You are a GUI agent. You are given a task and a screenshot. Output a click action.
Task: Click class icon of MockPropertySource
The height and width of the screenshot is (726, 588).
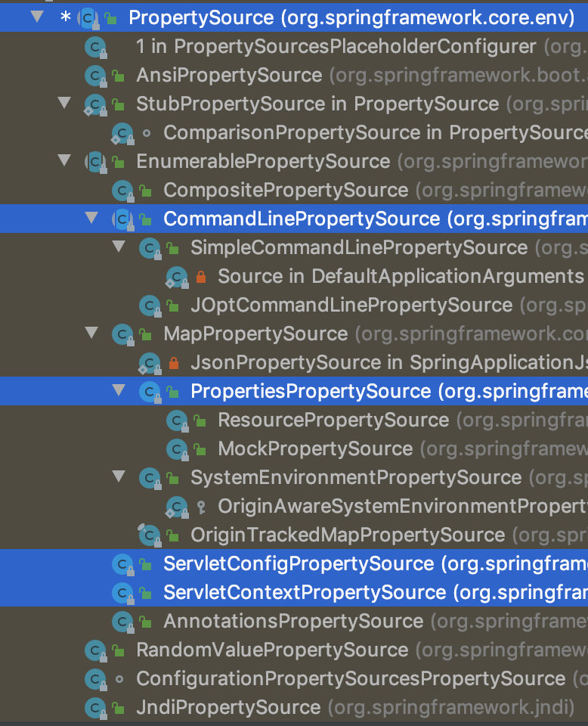(178, 449)
